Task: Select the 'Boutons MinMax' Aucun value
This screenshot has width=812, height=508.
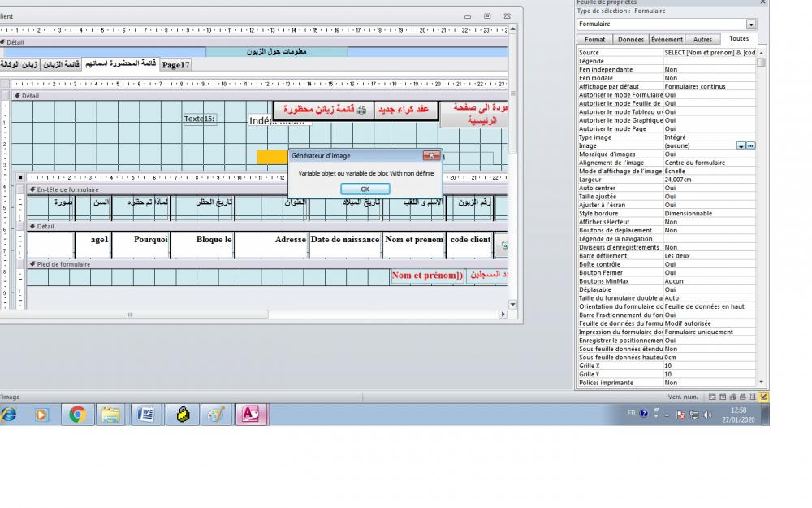Action: (x=710, y=281)
